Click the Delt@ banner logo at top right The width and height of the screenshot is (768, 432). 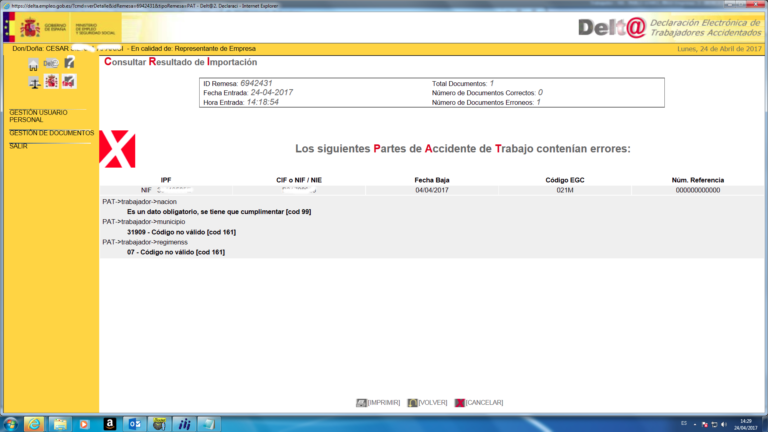point(612,27)
